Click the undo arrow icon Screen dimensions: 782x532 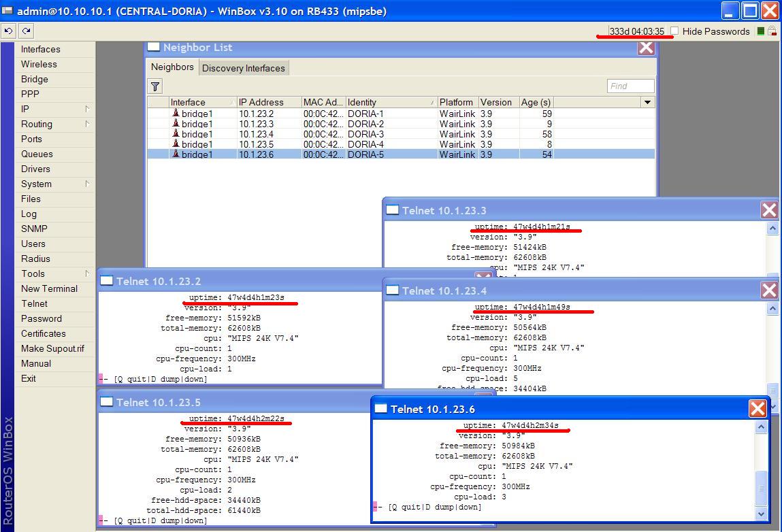coord(9,31)
